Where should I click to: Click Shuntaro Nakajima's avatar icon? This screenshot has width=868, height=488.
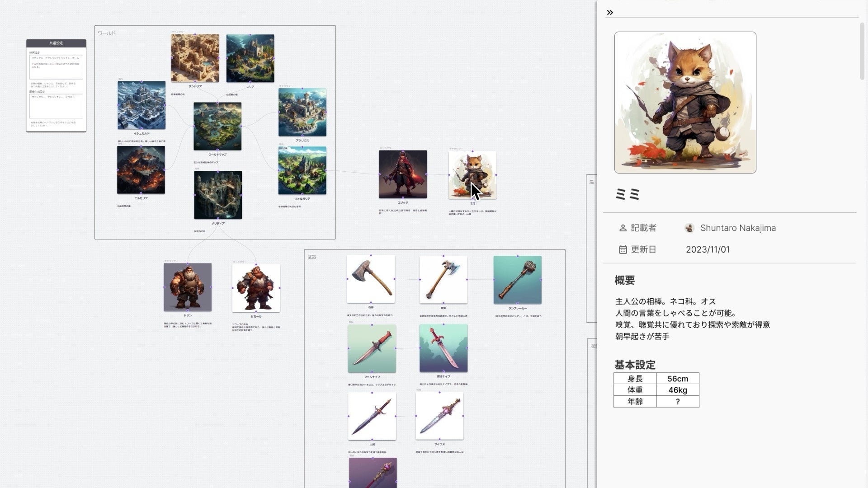(x=689, y=228)
